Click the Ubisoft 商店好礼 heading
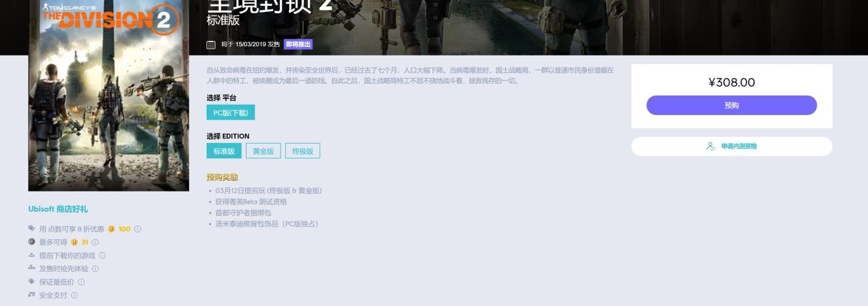868x306 pixels. 58,209
